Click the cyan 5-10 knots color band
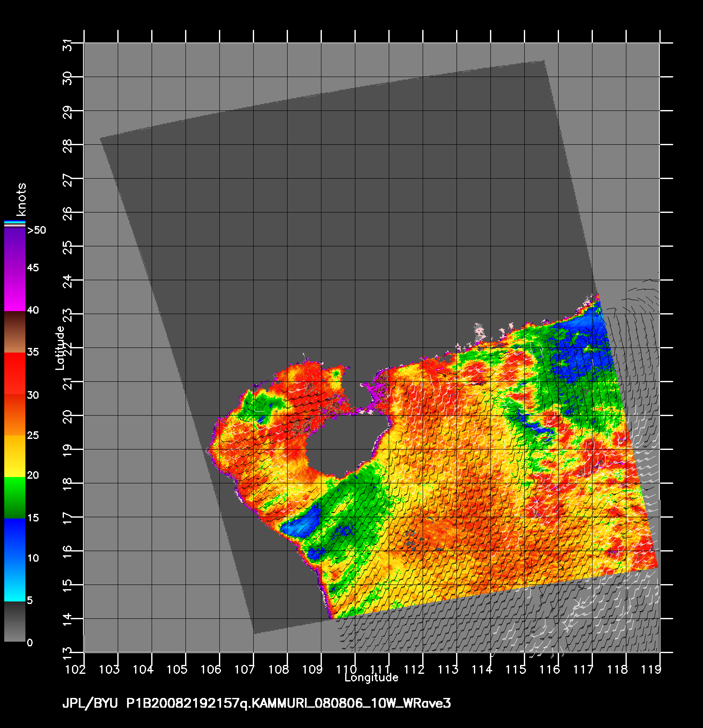 pyautogui.click(x=15, y=580)
